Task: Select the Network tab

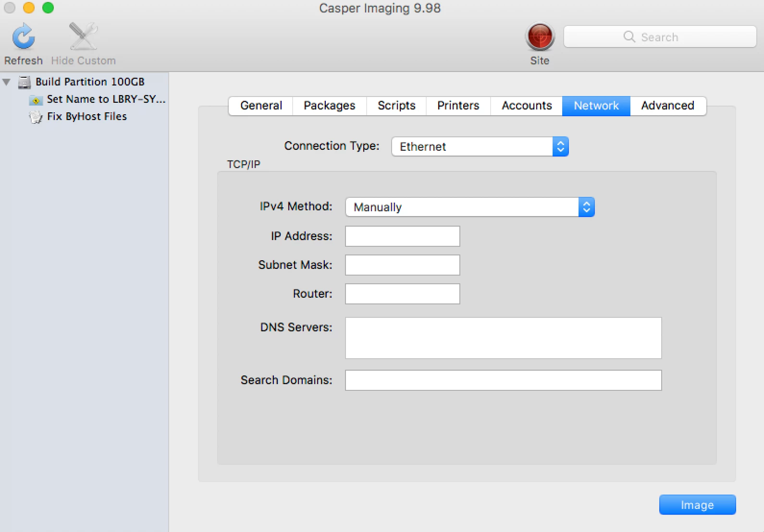Action: [596, 106]
